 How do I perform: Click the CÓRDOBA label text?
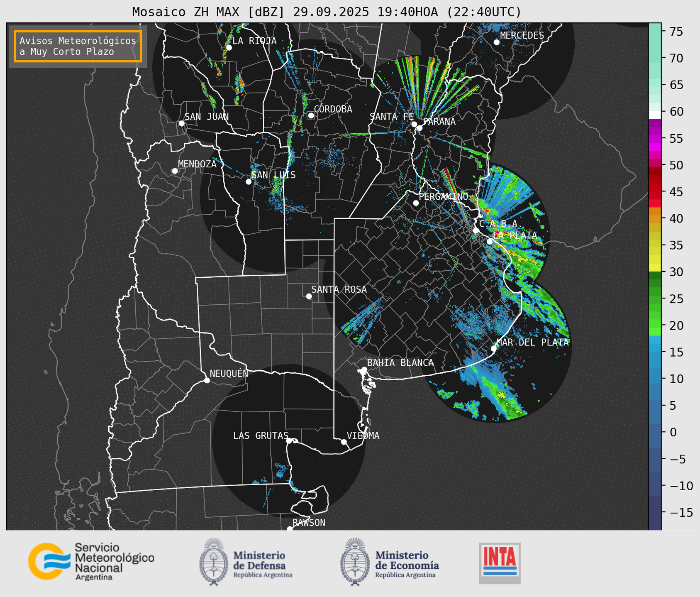tap(333, 109)
